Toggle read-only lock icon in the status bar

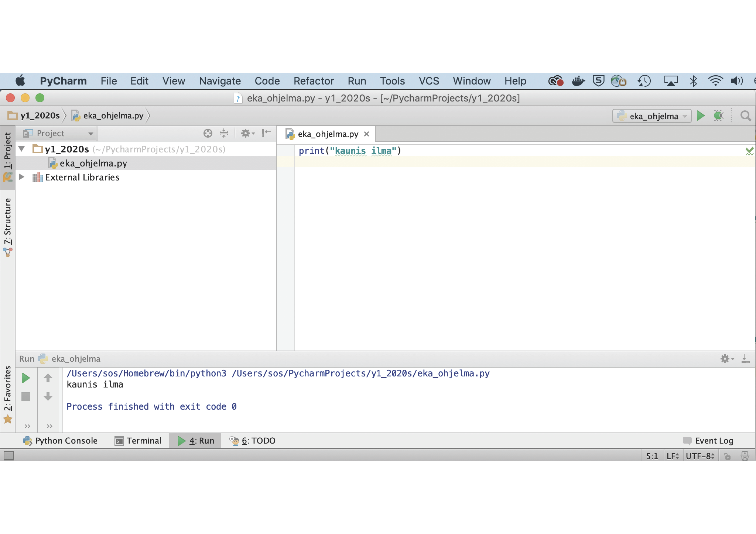click(727, 457)
